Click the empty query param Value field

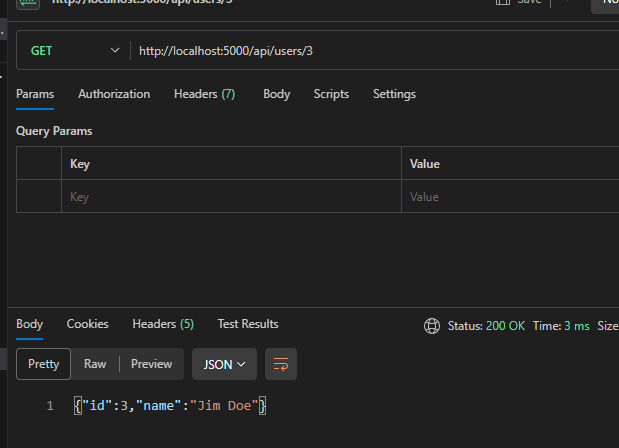510,197
